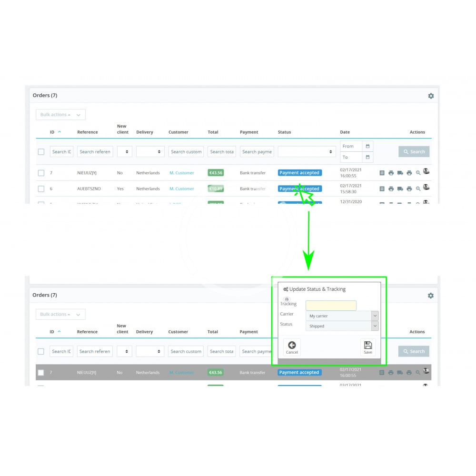The image size is (476, 476).
Task: Tick the checkbox for order 6
Action: (41, 189)
